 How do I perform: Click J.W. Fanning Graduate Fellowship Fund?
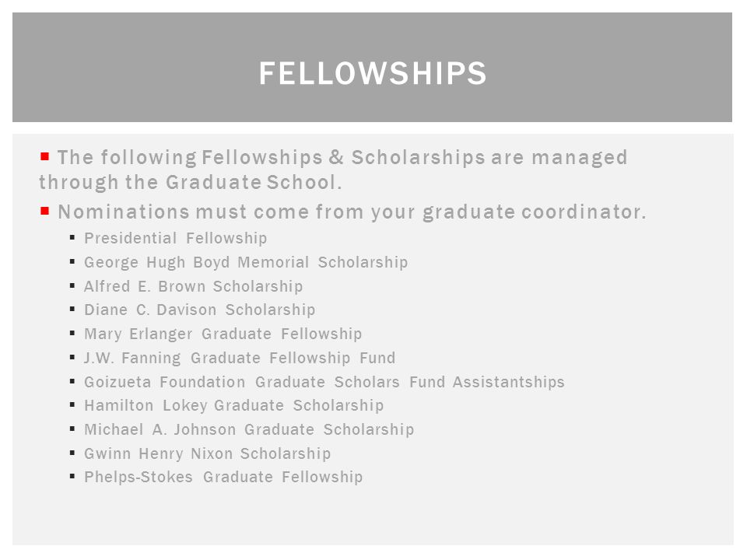(240, 358)
